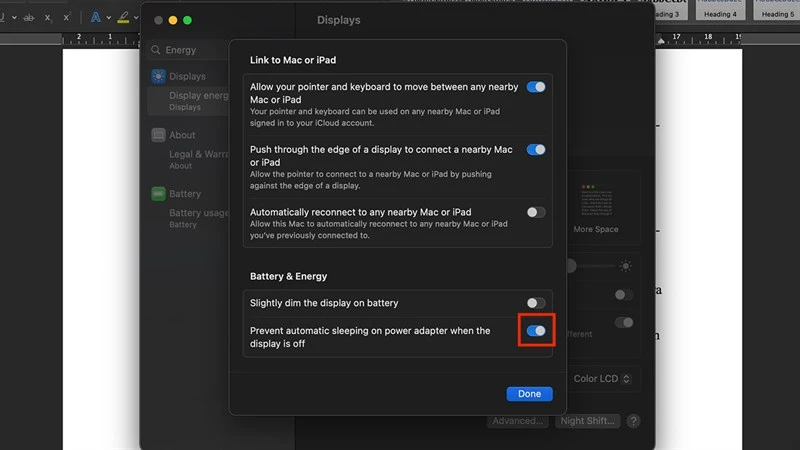Apply Heading 5 style in Word
Image resolution: width=800 pixels, height=450 pixels.
click(777, 10)
